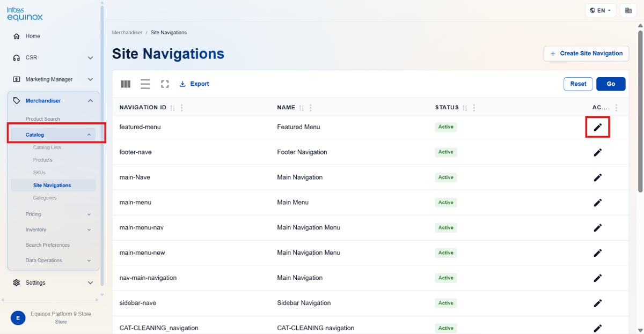Sort by Status column arrows
Screen dimensions: 644x334
tap(465, 108)
